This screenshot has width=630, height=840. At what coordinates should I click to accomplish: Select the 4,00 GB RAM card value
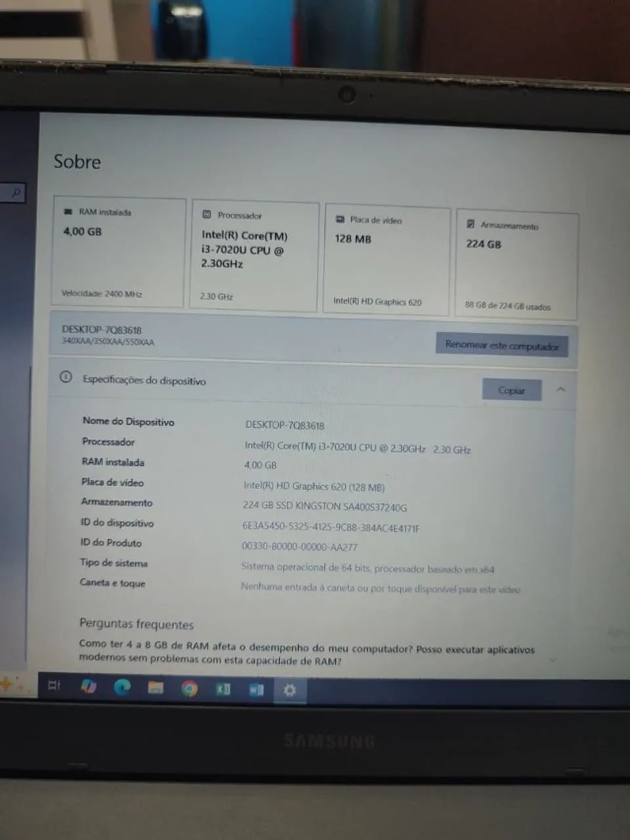click(83, 231)
